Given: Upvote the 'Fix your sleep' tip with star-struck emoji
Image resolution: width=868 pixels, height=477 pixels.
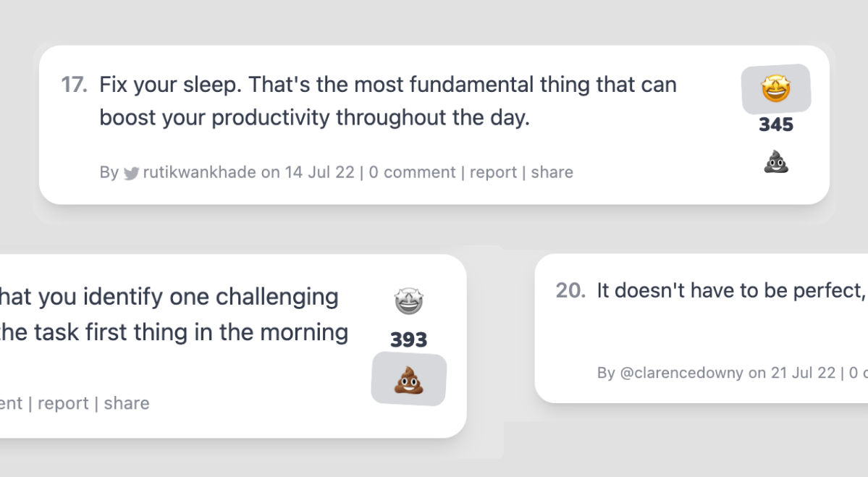Looking at the screenshot, I should 776,88.
